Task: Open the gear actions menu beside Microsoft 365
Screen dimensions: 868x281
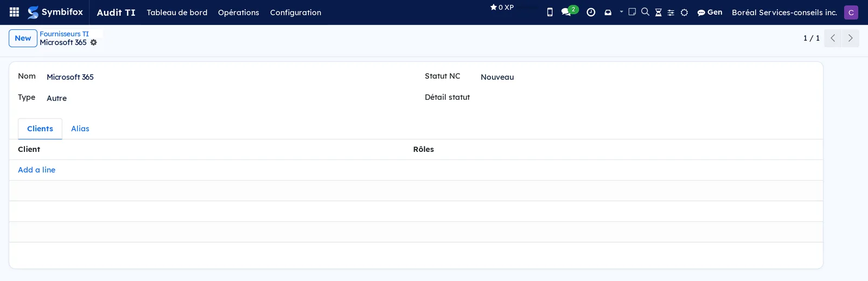Action: click(93, 42)
